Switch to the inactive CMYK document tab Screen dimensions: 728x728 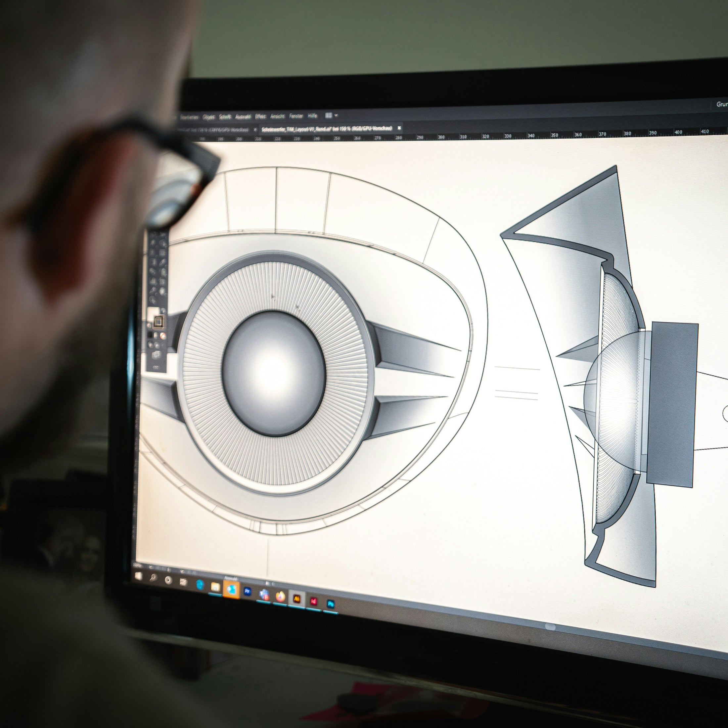point(215,130)
